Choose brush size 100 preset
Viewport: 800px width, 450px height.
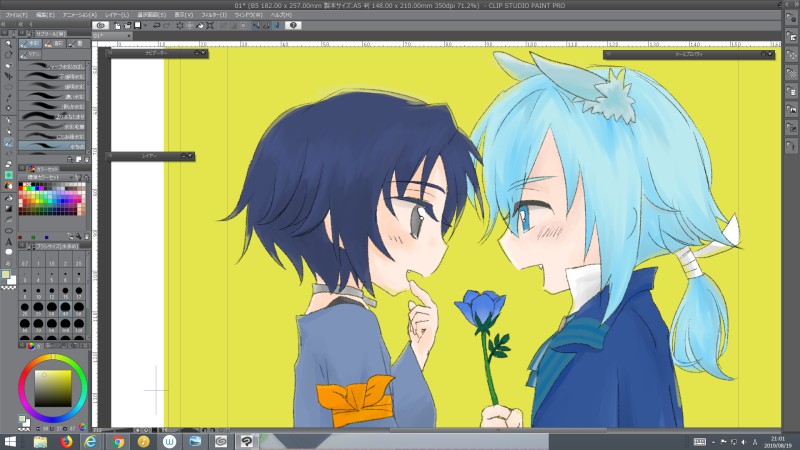click(x=65, y=325)
